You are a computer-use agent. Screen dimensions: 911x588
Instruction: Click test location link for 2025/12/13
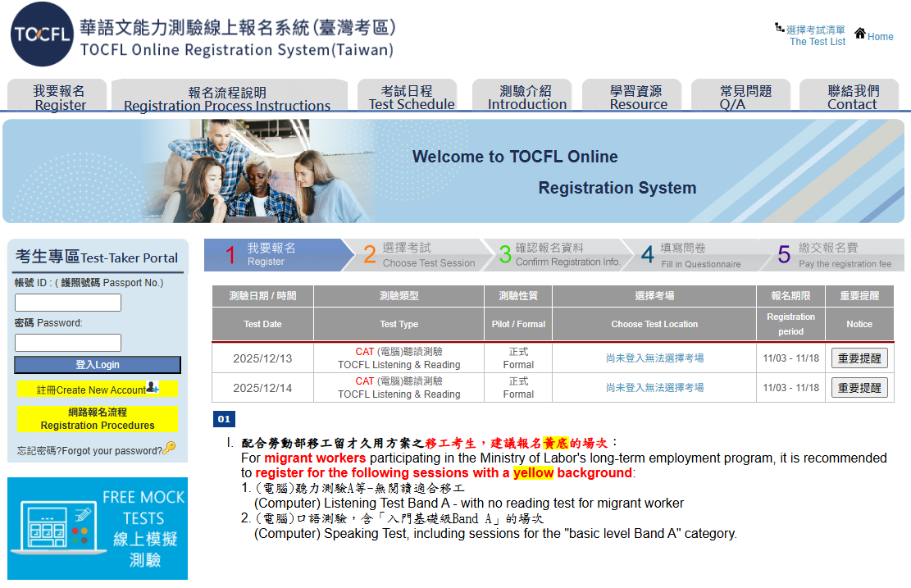[x=654, y=358]
